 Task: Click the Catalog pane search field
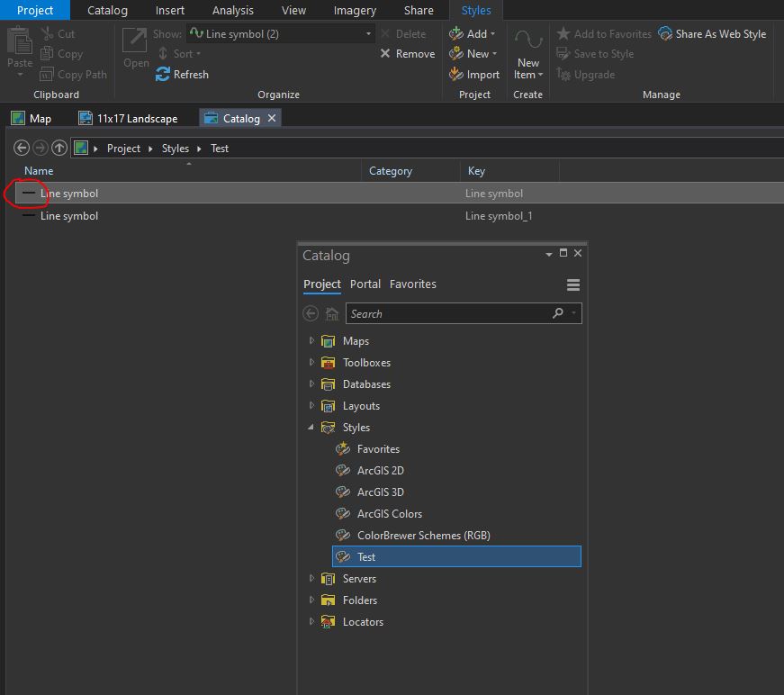449,313
